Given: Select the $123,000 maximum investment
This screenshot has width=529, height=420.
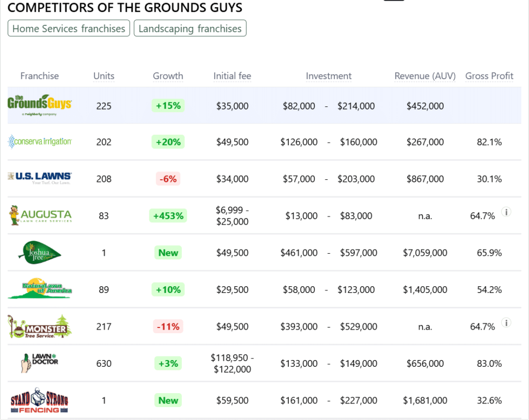Looking at the screenshot, I should tap(356, 289).
